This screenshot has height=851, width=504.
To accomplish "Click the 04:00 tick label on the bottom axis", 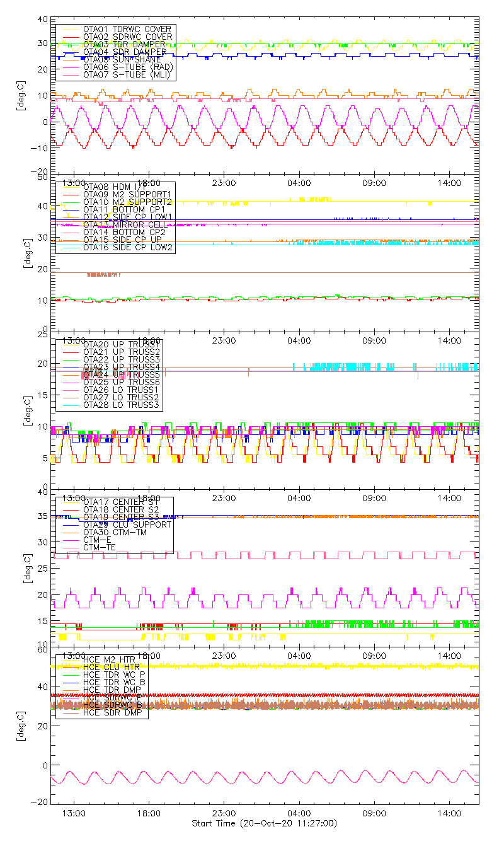I will [x=299, y=814].
